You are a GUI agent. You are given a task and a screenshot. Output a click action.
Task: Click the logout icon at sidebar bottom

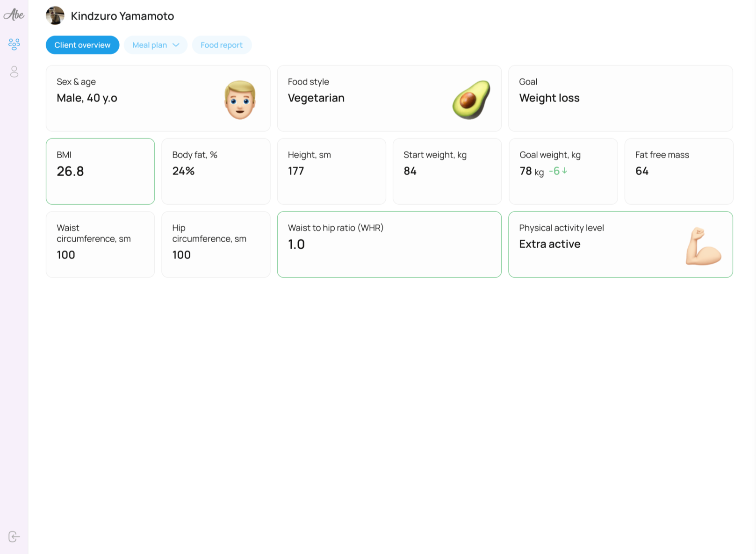pyautogui.click(x=14, y=536)
